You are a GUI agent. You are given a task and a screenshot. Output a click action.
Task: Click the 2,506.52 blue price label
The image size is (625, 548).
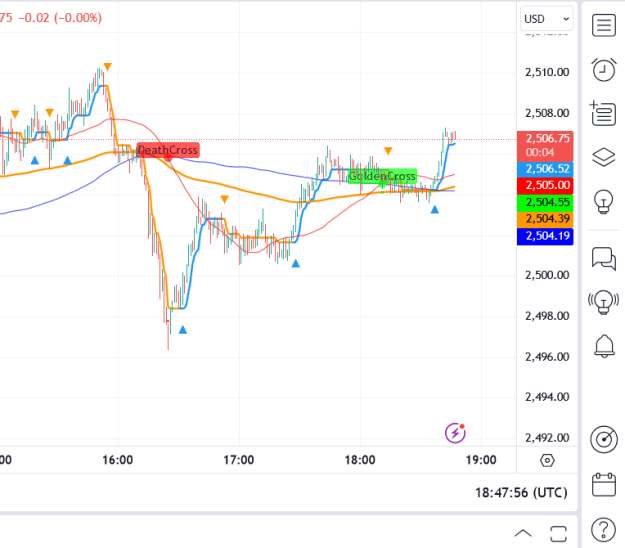click(545, 169)
